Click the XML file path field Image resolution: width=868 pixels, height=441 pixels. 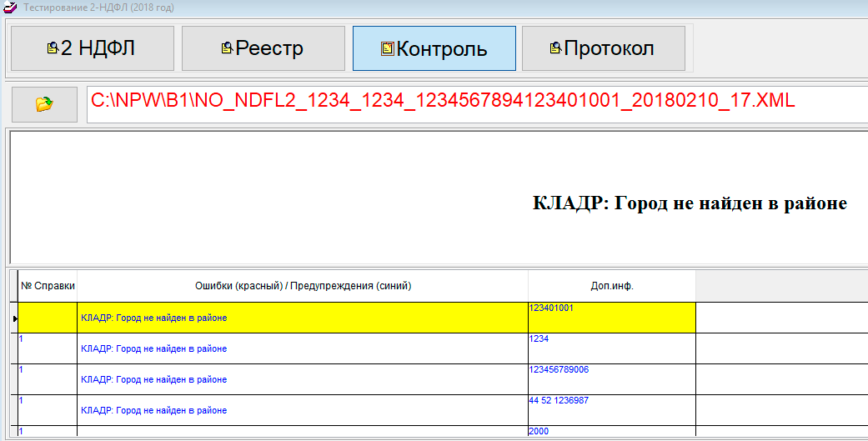[x=477, y=104]
